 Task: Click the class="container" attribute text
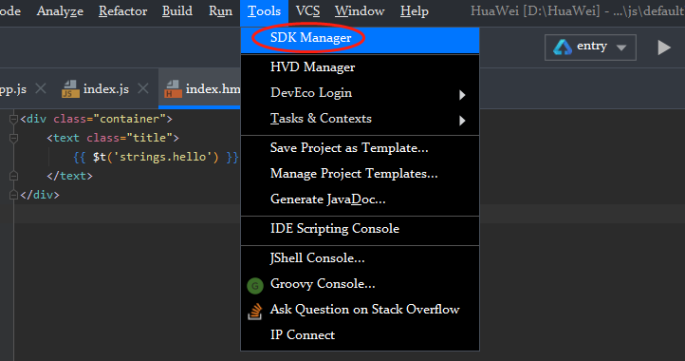coord(109,119)
